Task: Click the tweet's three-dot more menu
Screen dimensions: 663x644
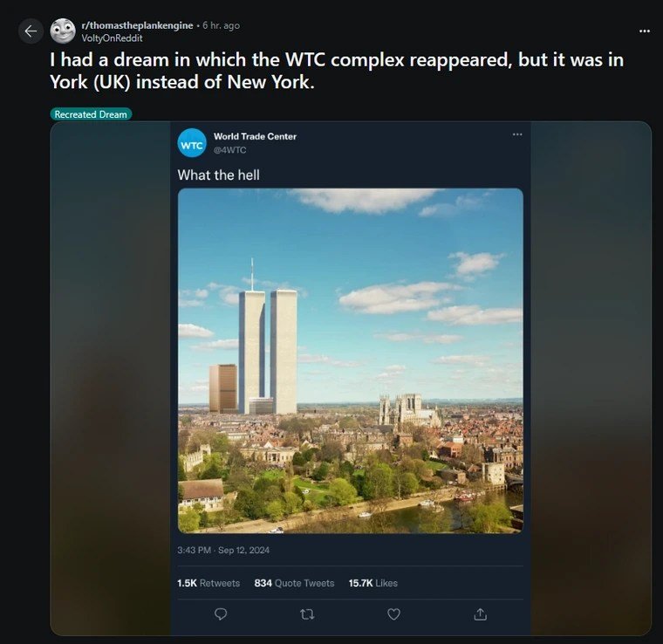Action: tap(517, 134)
